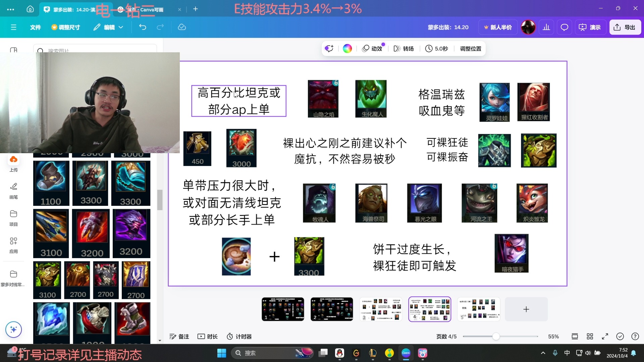Select the 3100 blade item image
644x362 pixels.
(x=51, y=233)
